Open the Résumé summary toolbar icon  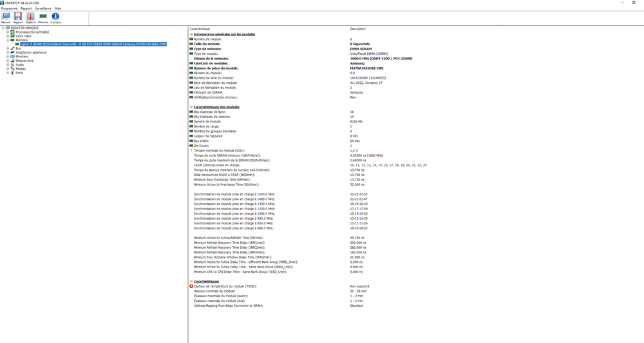pos(6,17)
